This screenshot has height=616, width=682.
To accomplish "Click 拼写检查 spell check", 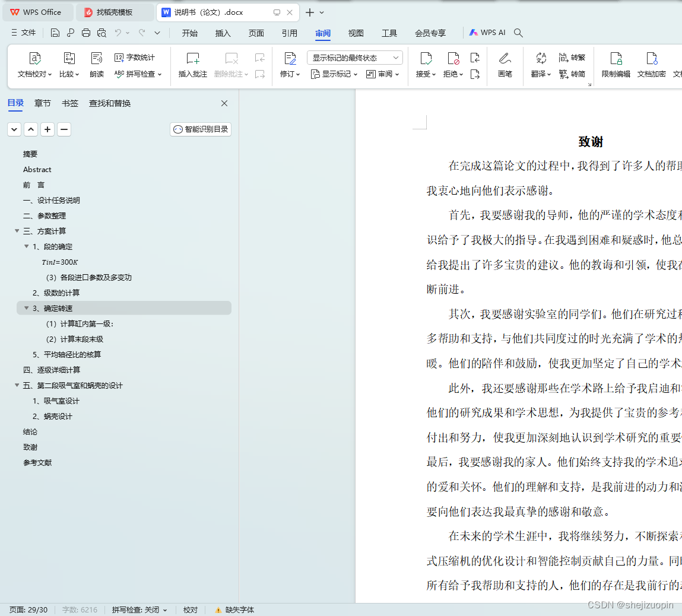I will (x=138, y=74).
